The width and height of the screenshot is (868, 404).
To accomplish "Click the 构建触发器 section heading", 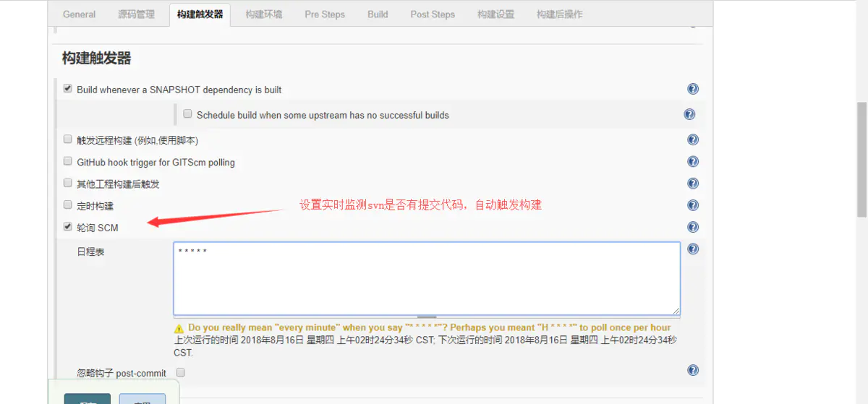I will 97,59.
